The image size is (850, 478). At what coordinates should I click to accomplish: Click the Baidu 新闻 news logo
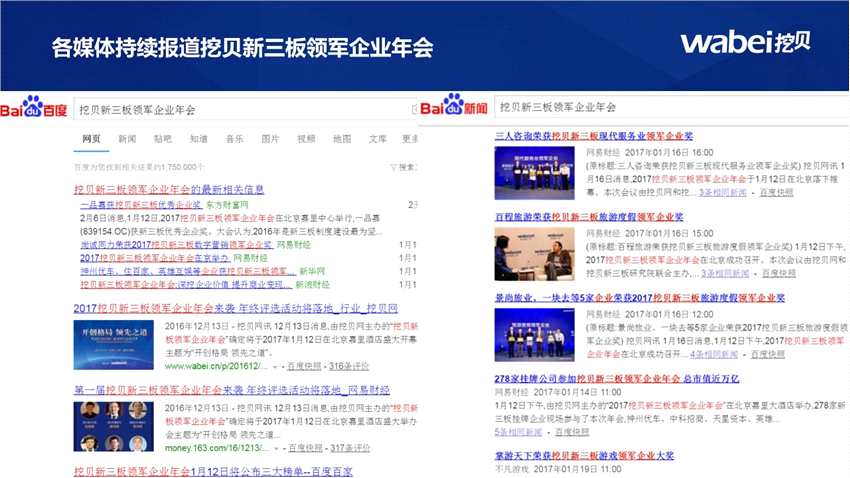454,105
